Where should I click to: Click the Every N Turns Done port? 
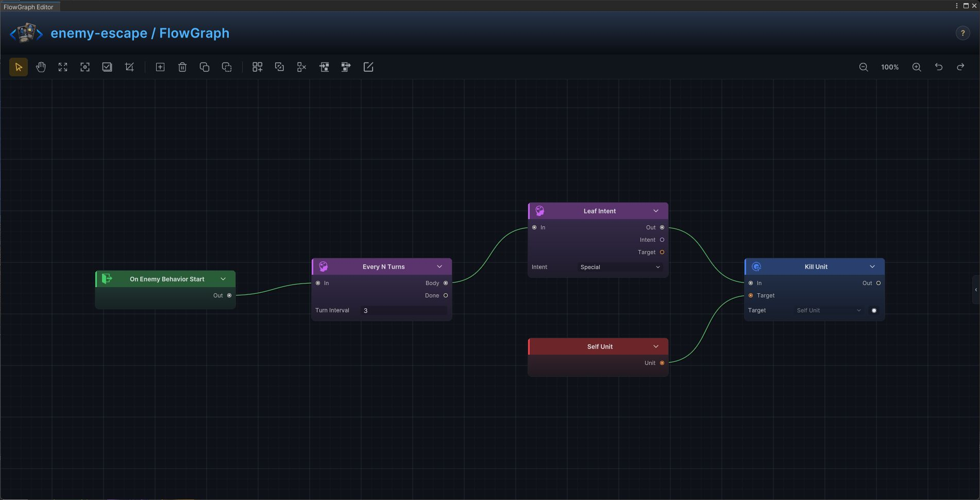click(x=446, y=295)
